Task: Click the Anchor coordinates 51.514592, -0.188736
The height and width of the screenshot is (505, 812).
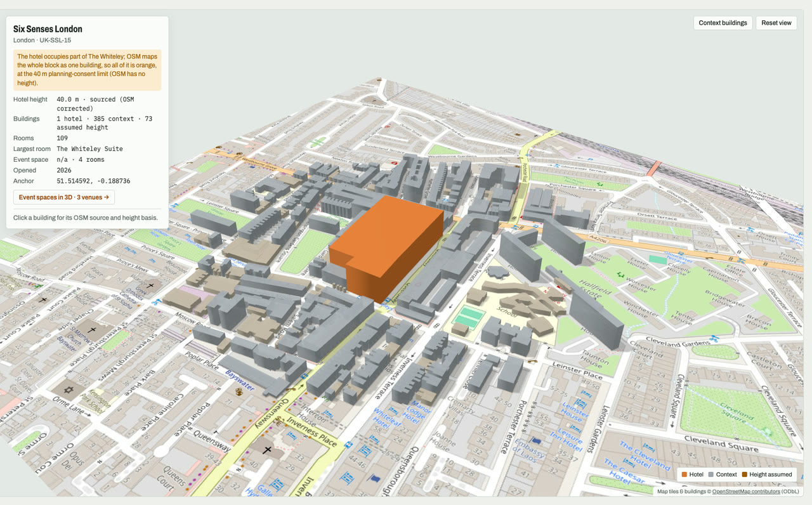Action: pyautogui.click(x=93, y=181)
